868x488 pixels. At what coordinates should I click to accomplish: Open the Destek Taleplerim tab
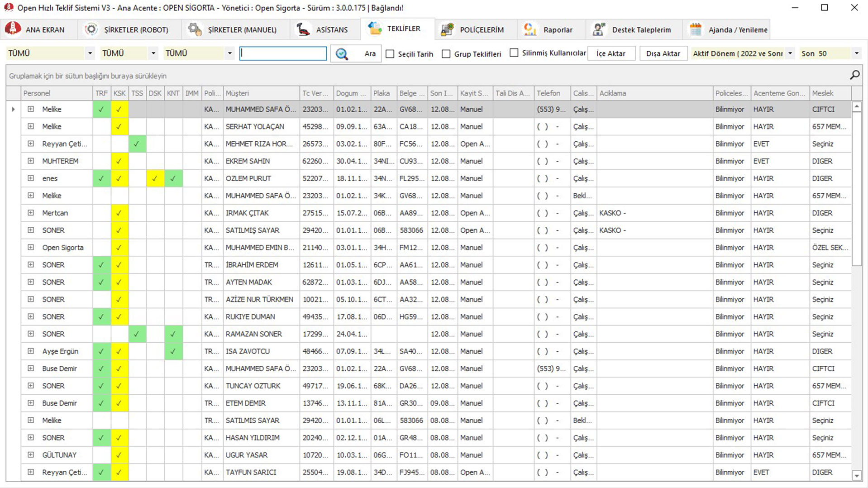coord(634,29)
